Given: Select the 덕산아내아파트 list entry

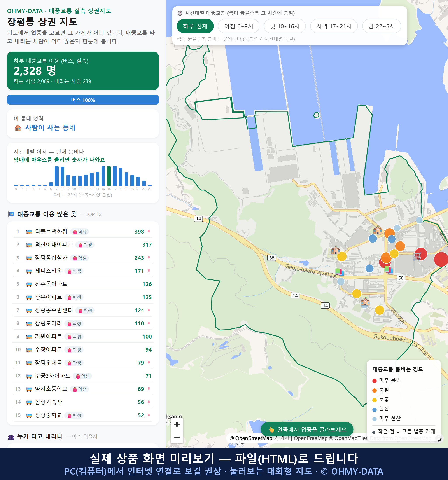Looking at the screenshot, I should point(83,245).
